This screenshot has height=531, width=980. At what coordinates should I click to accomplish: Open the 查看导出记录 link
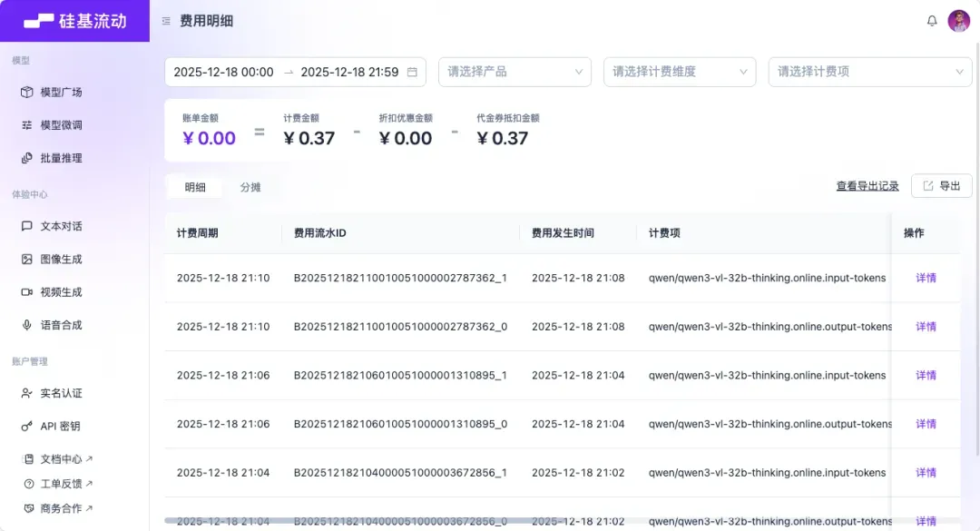coord(867,186)
